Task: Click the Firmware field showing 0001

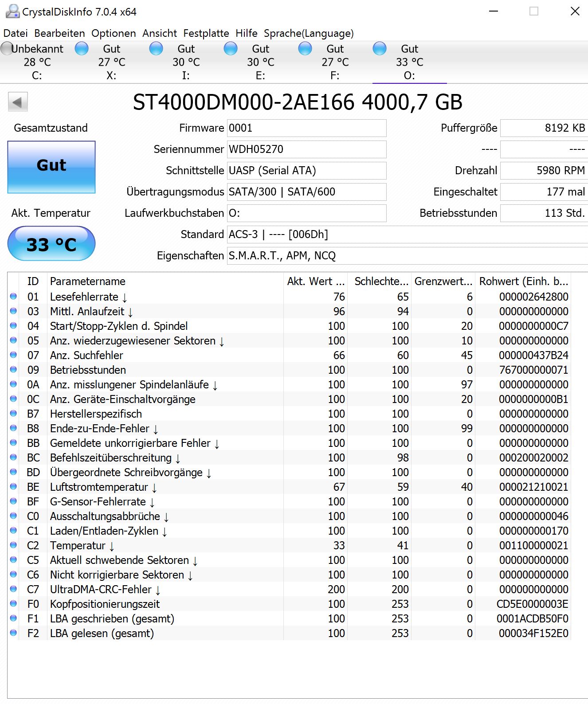Action: pyautogui.click(x=306, y=128)
